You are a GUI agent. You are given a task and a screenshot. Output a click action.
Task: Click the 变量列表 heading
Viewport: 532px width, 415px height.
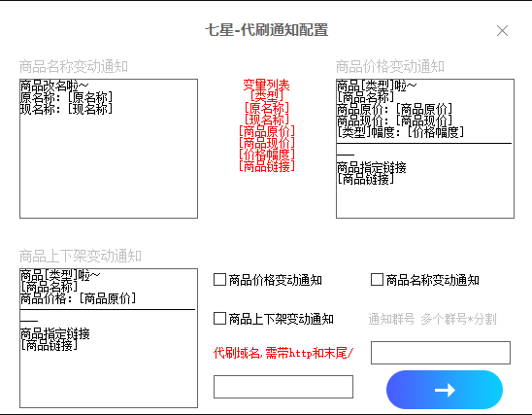pos(267,85)
